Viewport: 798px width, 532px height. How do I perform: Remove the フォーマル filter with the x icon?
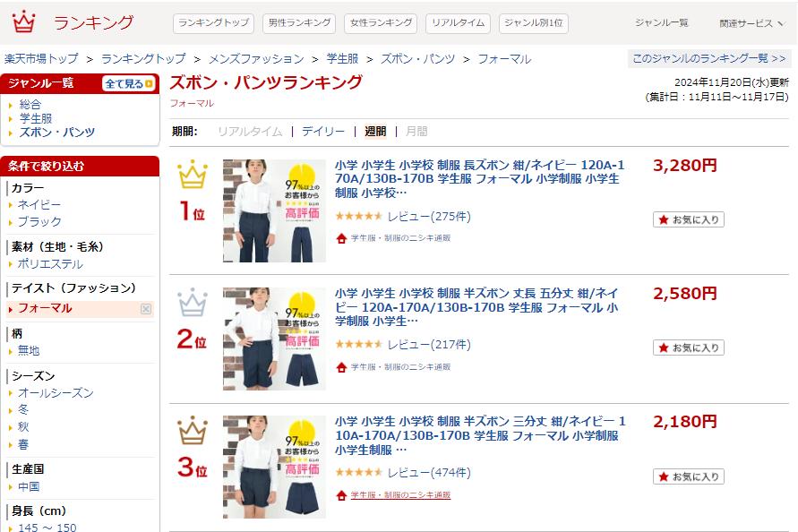[x=146, y=309]
